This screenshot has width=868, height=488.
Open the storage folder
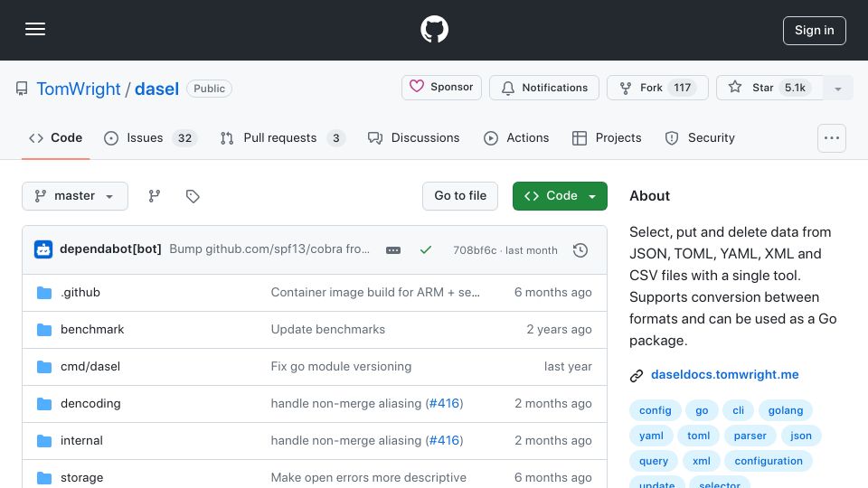coord(81,477)
